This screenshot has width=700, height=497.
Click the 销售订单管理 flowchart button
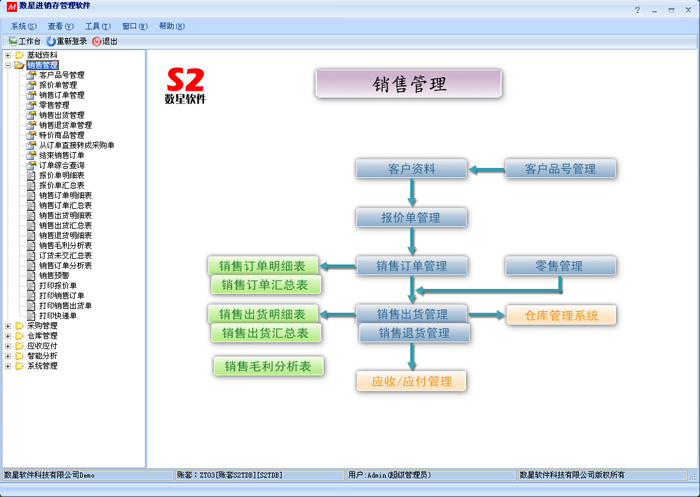411,266
